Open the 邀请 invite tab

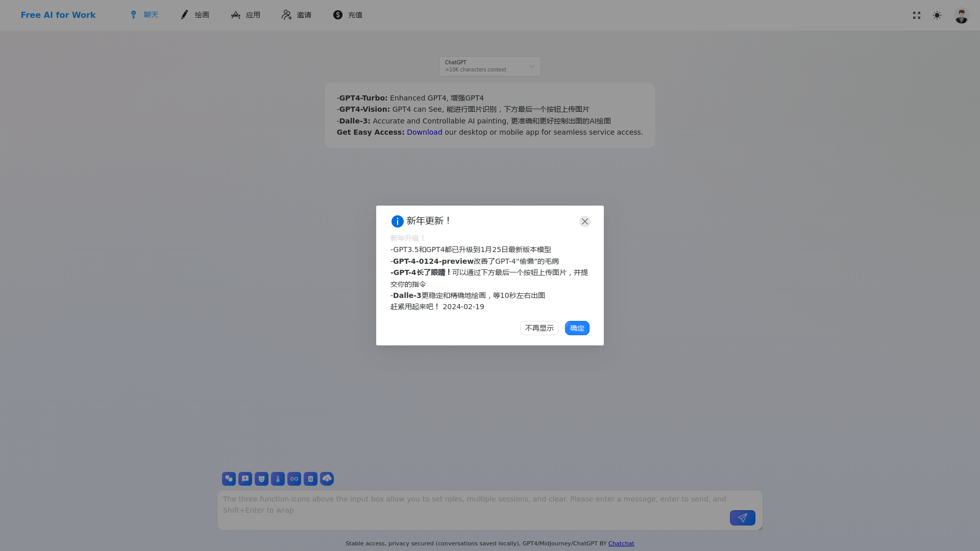coord(297,15)
